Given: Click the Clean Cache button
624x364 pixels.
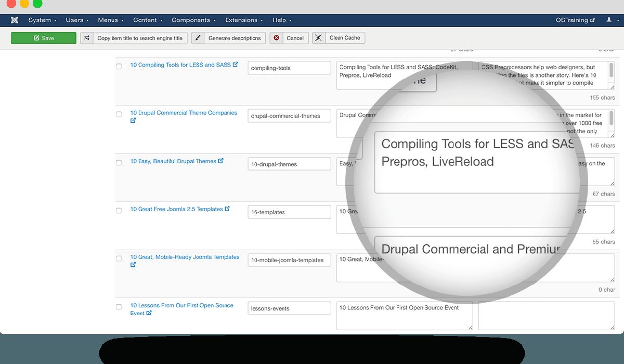Looking at the screenshot, I should point(339,38).
